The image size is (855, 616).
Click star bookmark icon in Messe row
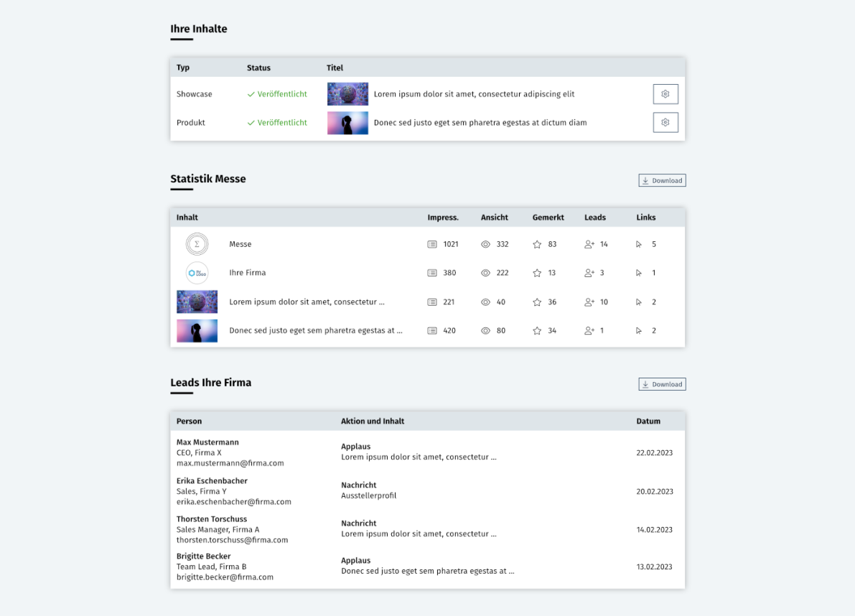537,244
